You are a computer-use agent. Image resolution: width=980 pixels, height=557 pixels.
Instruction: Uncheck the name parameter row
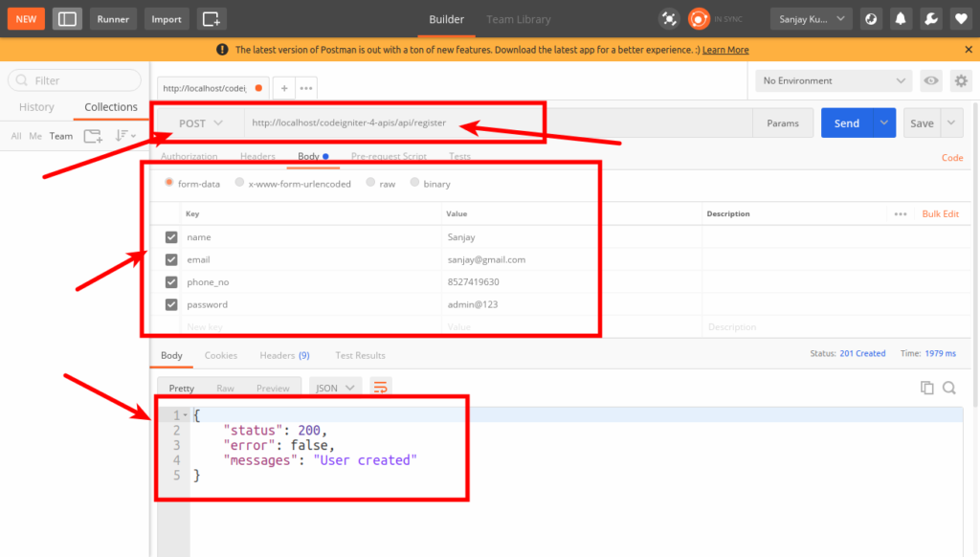(x=171, y=237)
